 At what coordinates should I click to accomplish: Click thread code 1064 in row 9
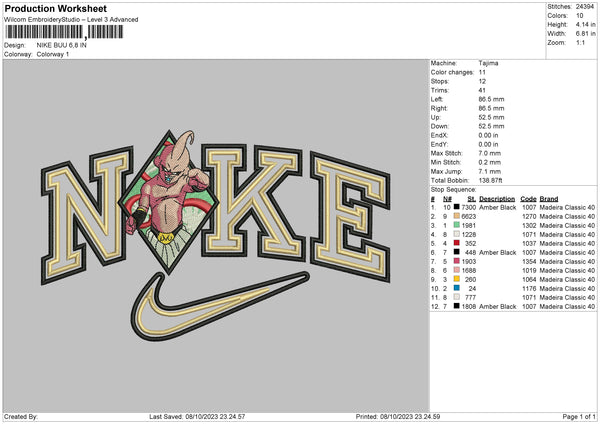[x=529, y=279]
